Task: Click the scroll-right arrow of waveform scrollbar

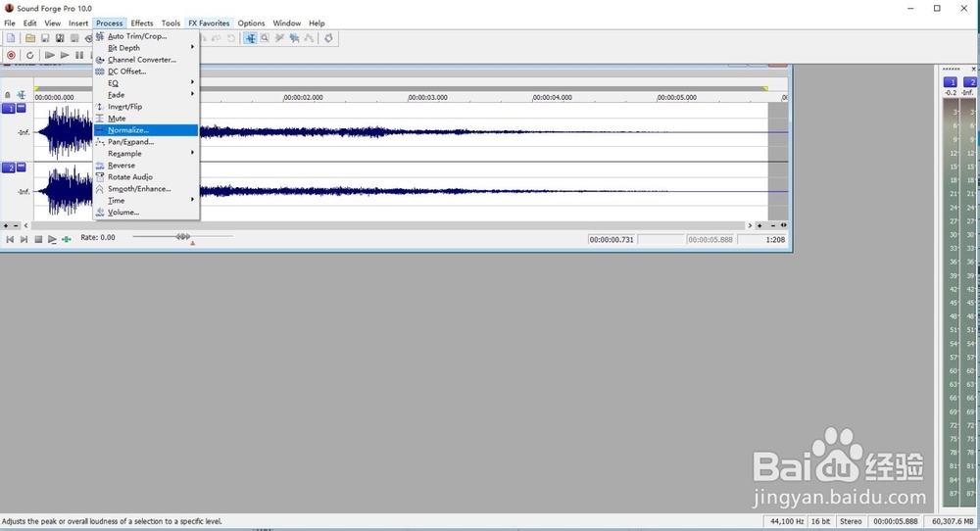Action: pos(750,225)
